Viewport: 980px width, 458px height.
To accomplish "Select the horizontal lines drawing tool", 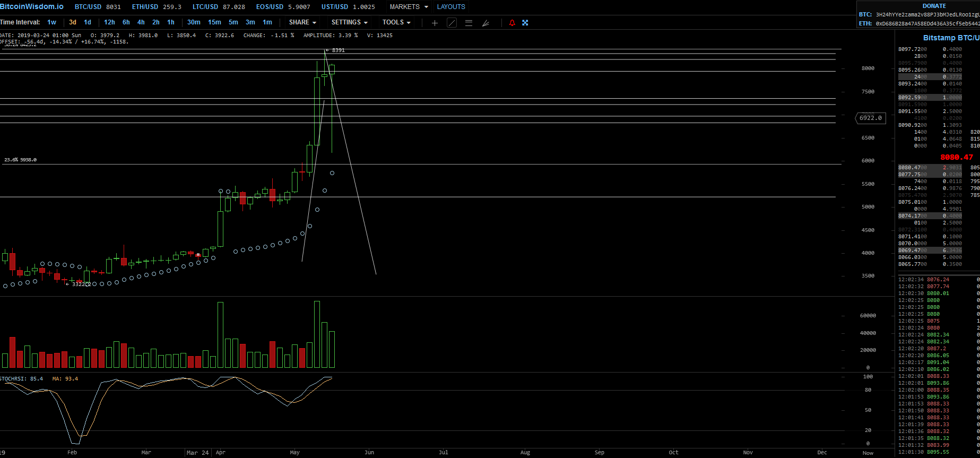I will [x=469, y=23].
